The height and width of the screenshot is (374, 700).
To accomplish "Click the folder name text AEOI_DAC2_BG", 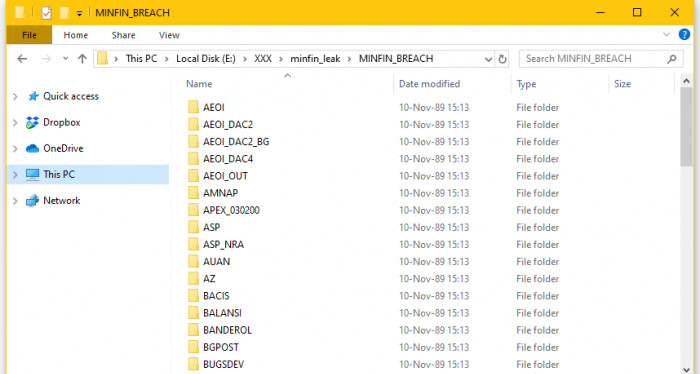I will point(236,141).
